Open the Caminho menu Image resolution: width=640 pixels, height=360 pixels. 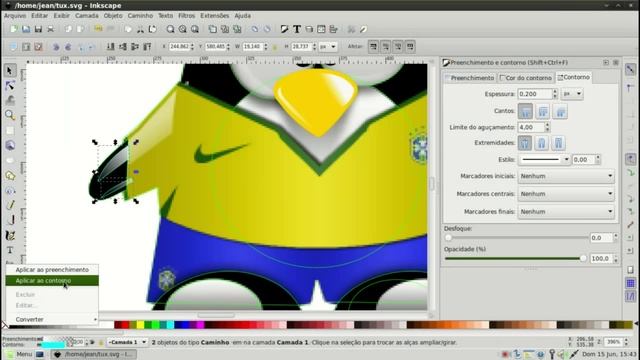(x=140, y=16)
